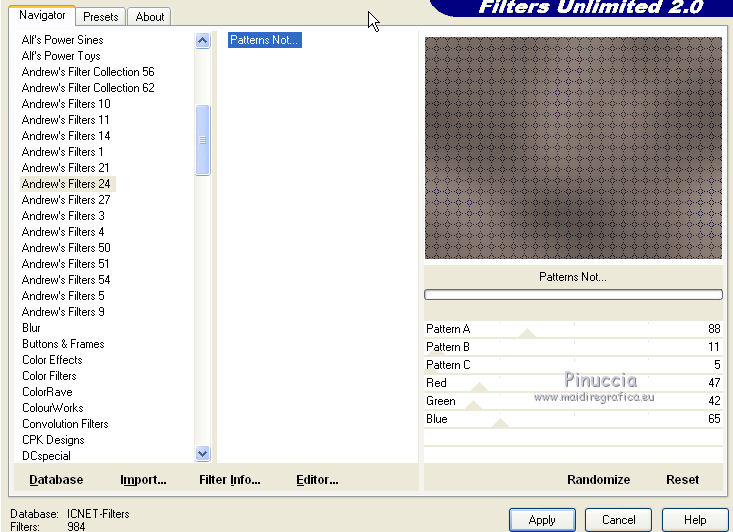Screen dimensions: 733x532
Task: Select ColorRave category
Action: 47,392
